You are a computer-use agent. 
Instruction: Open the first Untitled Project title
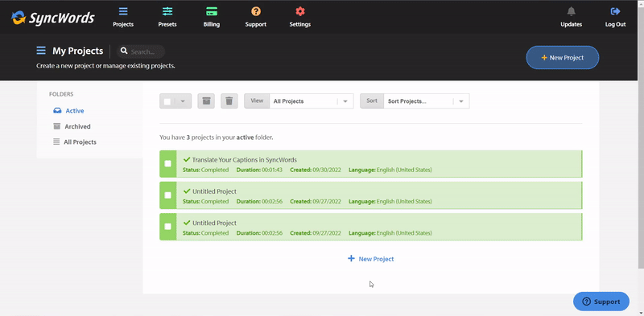coord(214,191)
